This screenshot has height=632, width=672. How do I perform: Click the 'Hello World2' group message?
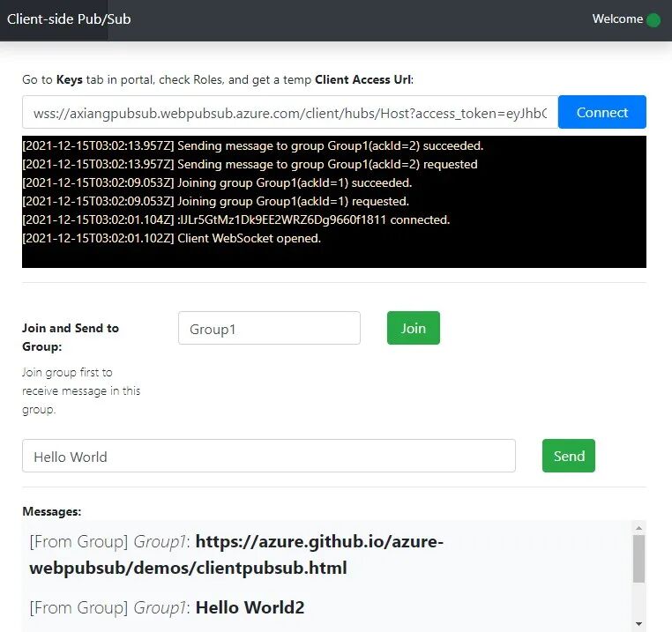click(167, 607)
